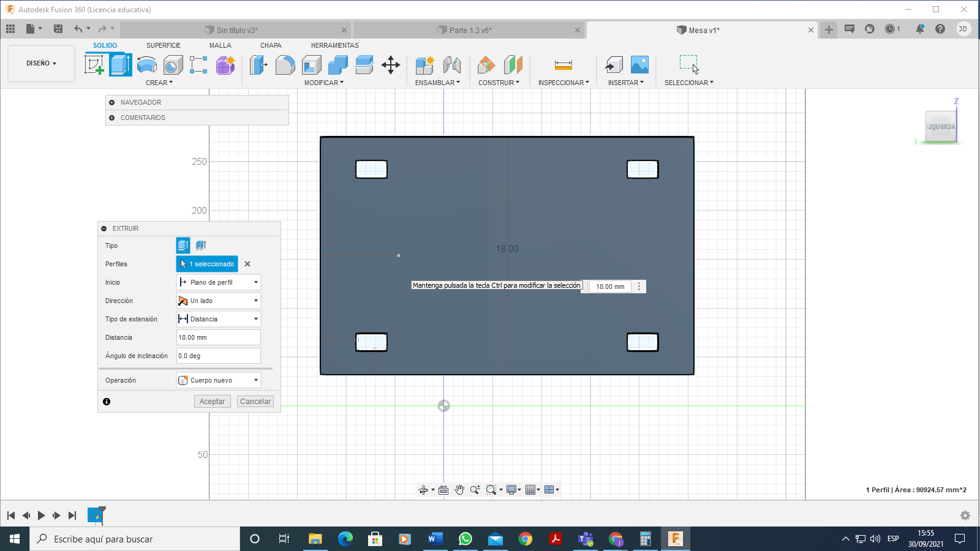Click the IZQUIERDA face of the view cube
The width and height of the screenshot is (980, 551).
(x=941, y=127)
